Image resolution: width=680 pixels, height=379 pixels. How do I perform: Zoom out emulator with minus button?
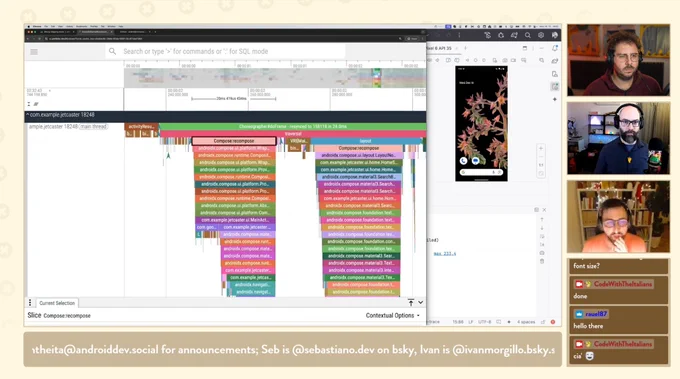(x=541, y=157)
